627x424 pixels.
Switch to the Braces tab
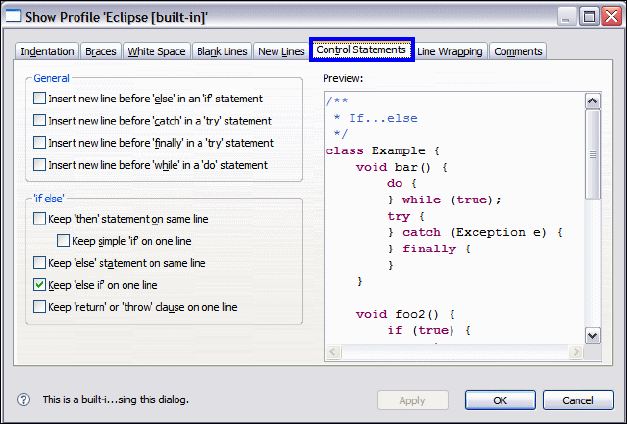pyautogui.click(x=101, y=51)
